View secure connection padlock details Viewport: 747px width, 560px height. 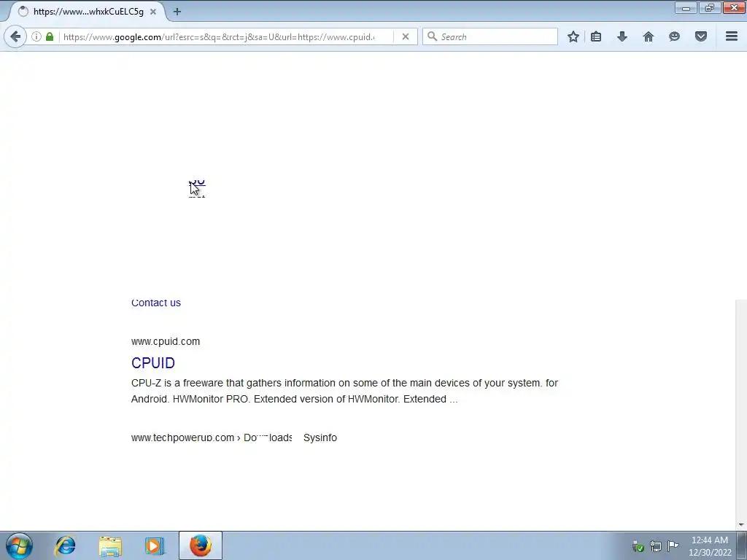pos(50,36)
